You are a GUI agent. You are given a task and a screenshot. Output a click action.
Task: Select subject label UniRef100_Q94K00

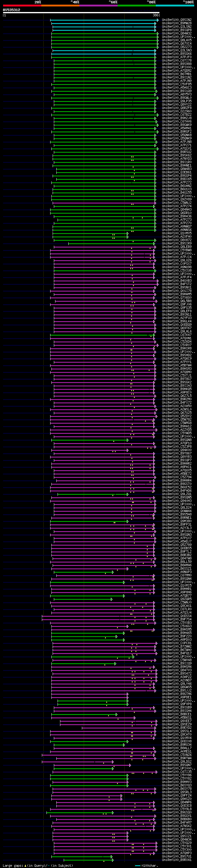click(177, 450)
